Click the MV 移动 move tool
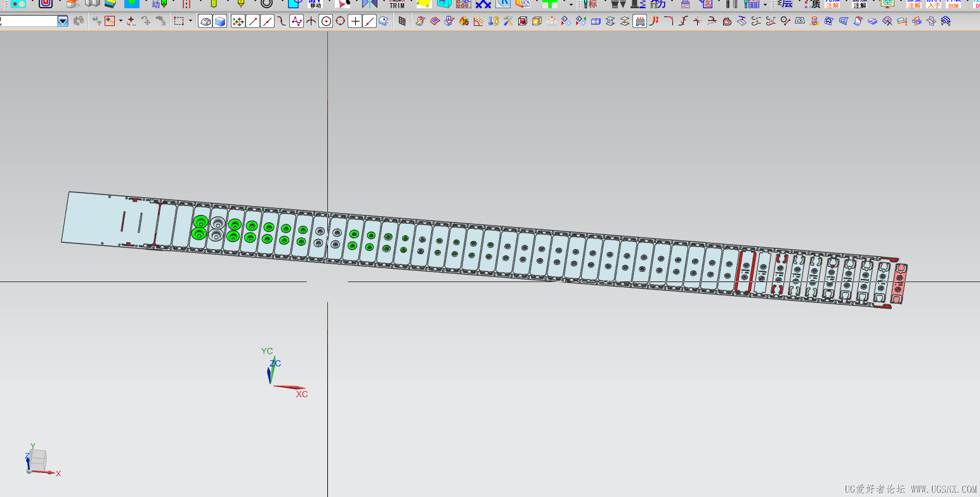The width and height of the screenshot is (980, 497). point(315,4)
